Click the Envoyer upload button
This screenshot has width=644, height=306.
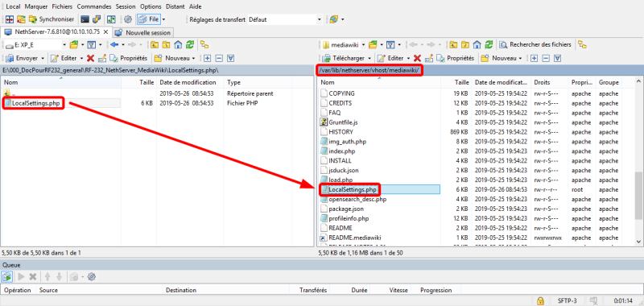[22, 58]
